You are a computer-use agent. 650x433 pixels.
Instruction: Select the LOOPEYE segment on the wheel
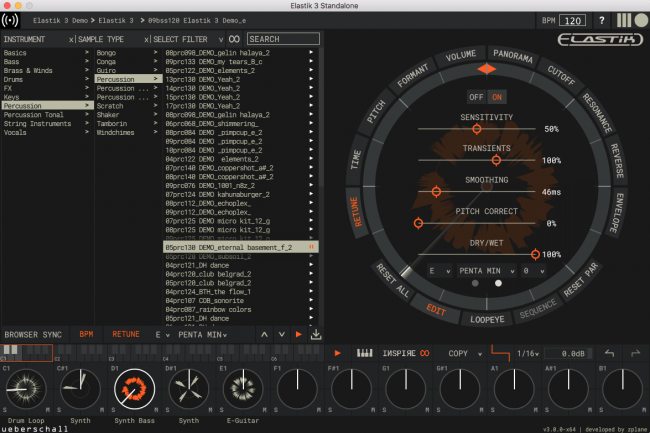click(x=488, y=319)
